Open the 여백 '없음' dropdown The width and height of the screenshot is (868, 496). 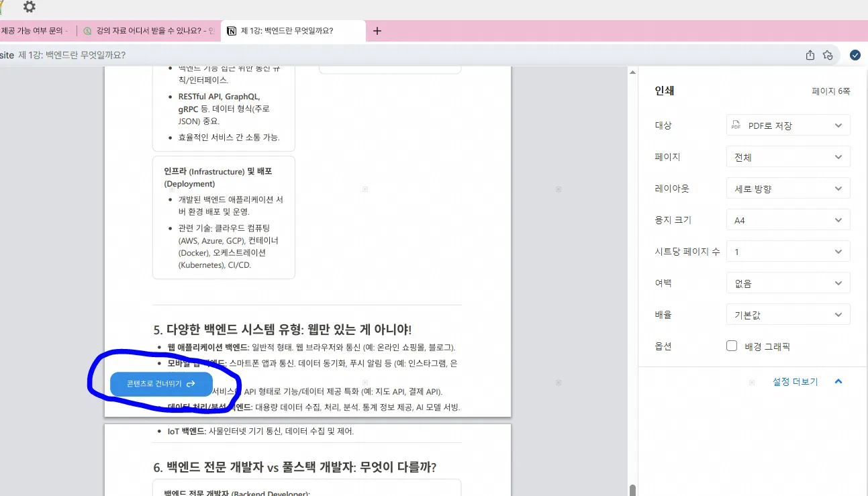788,283
